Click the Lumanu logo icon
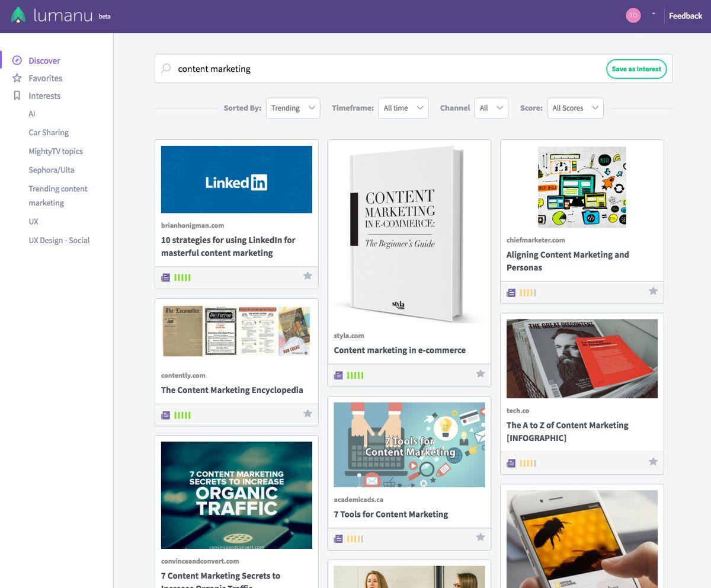The image size is (711, 588). coord(18,15)
